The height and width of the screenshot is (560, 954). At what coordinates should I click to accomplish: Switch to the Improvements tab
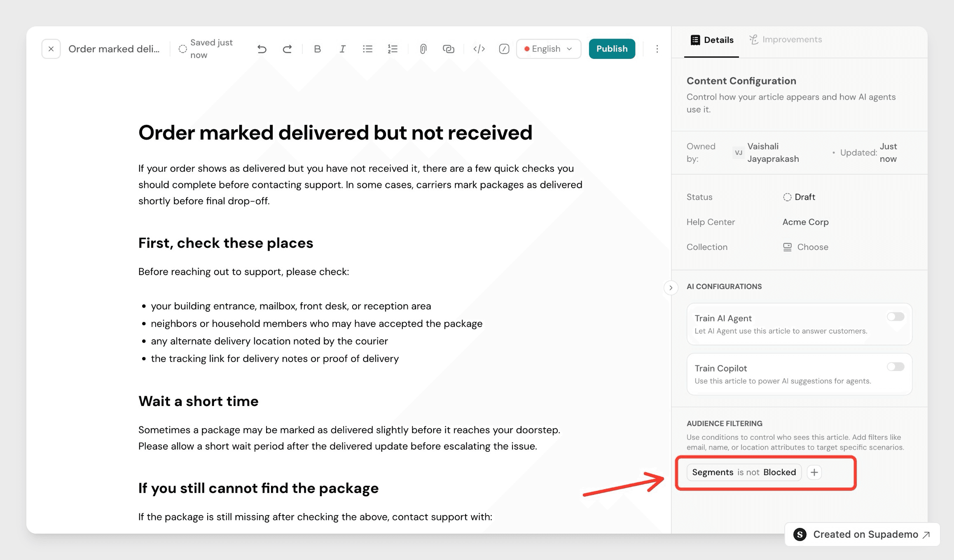click(x=785, y=40)
